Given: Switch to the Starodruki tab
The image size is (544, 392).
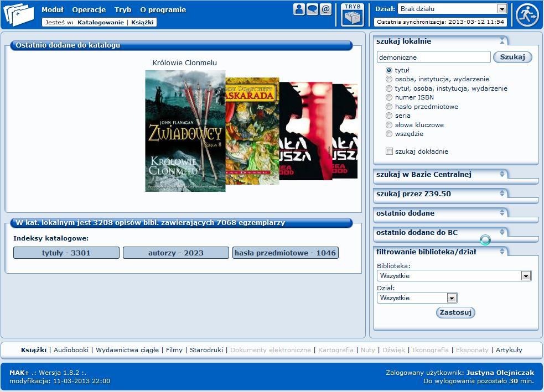Looking at the screenshot, I should tap(206, 350).
